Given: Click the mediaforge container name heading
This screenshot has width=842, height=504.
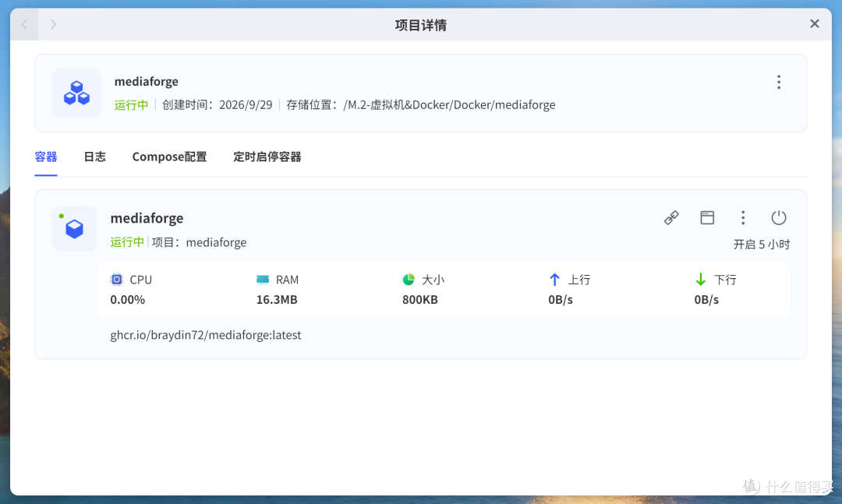Looking at the screenshot, I should tap(147, 218).
